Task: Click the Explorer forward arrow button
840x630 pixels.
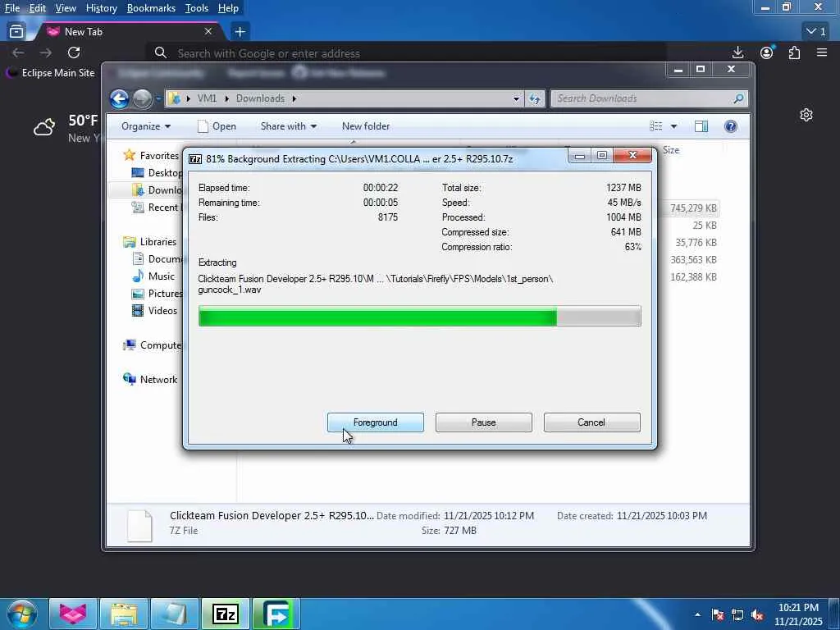Action: [143, 98]
